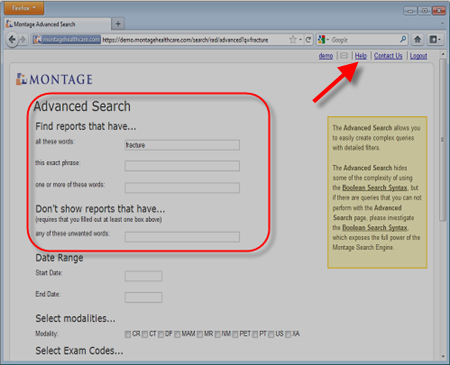
Task: Open the bookmark star dropdown arrow
Action: [300, 40]
